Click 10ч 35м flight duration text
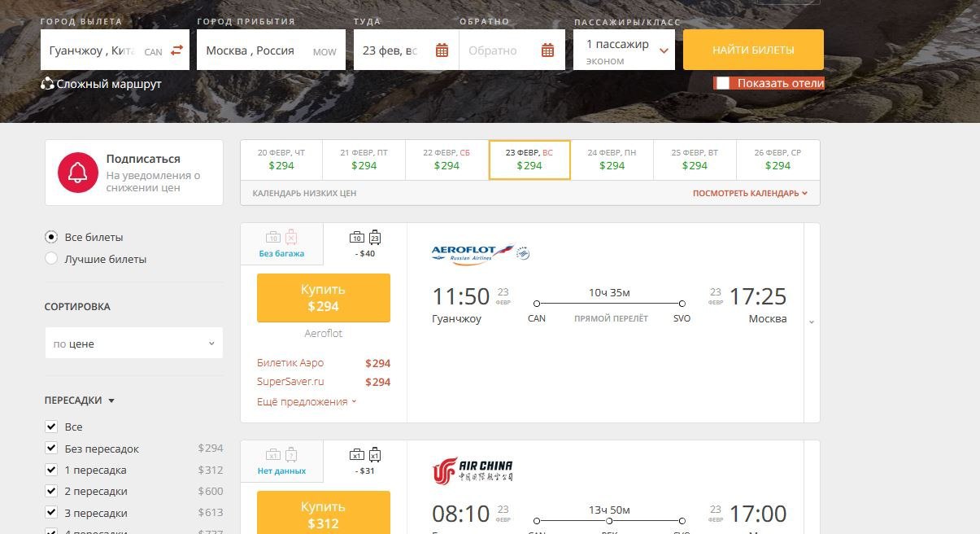The height and width of the screenshot is (534, 980). 609,292
